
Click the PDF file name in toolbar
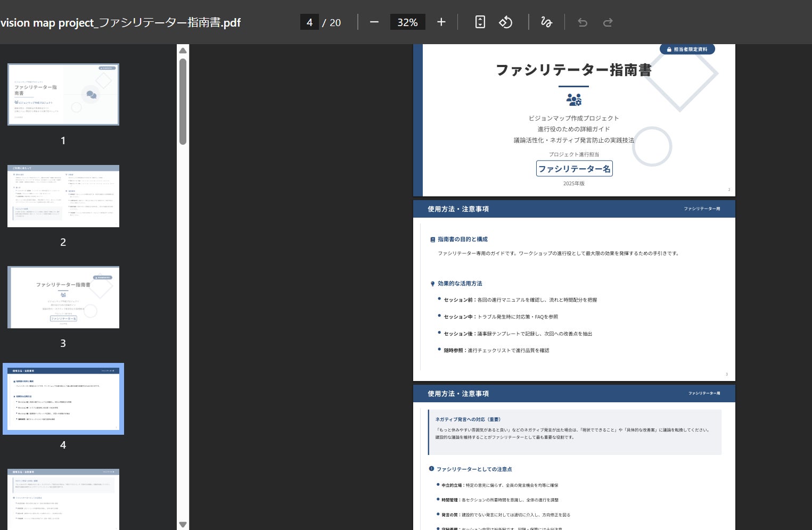120,22
